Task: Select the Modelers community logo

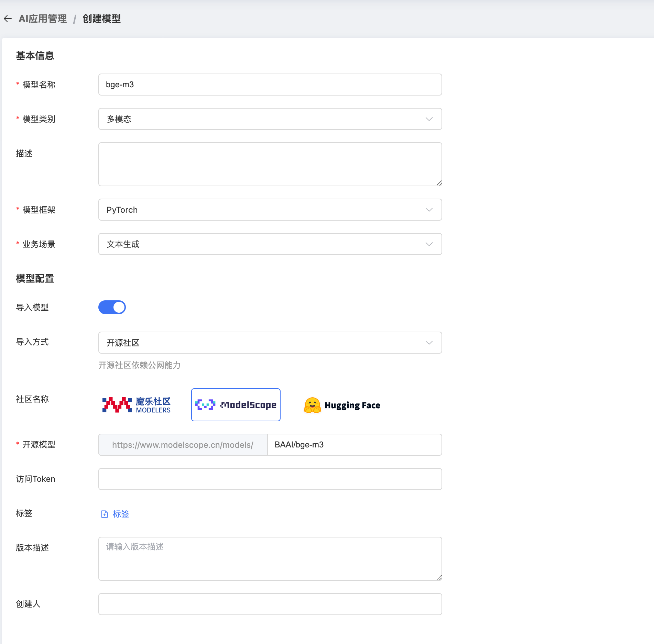Action: pos(137,405)
